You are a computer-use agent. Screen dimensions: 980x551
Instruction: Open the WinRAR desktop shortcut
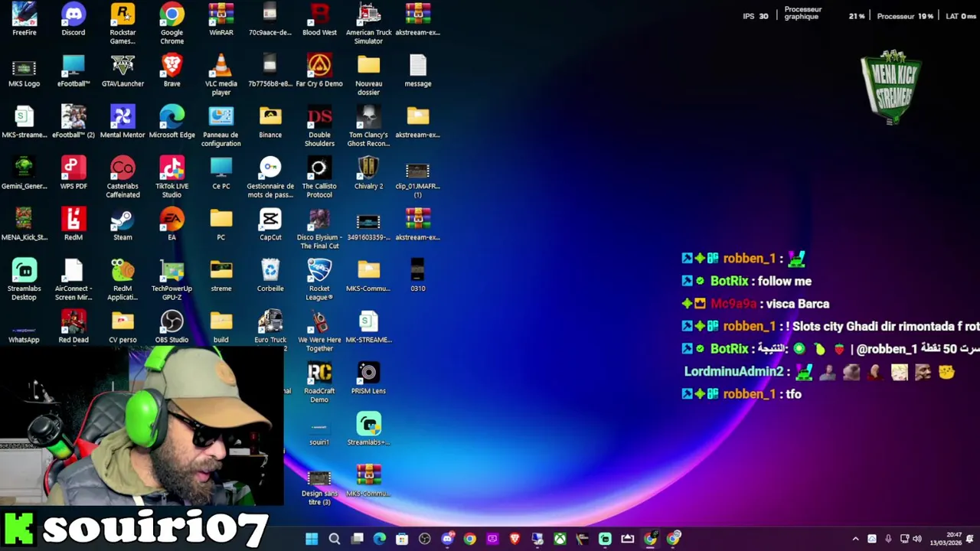pos(221,20)
